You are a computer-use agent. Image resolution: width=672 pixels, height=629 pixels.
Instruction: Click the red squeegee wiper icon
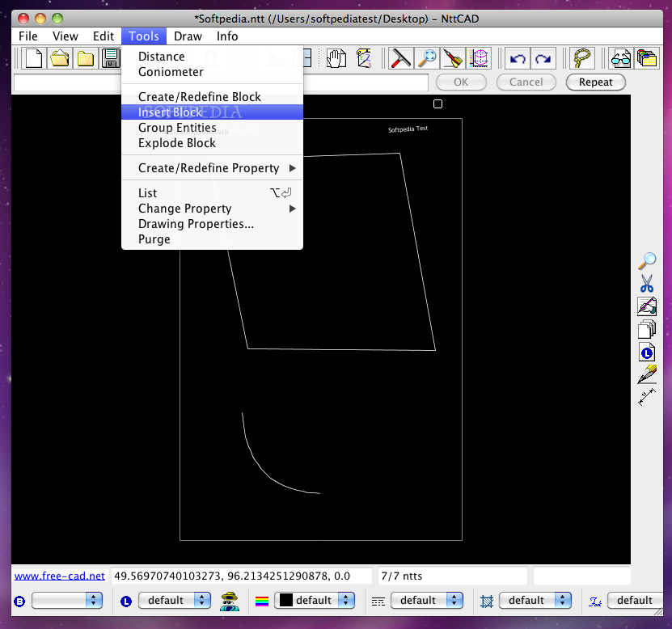(401, 58)
